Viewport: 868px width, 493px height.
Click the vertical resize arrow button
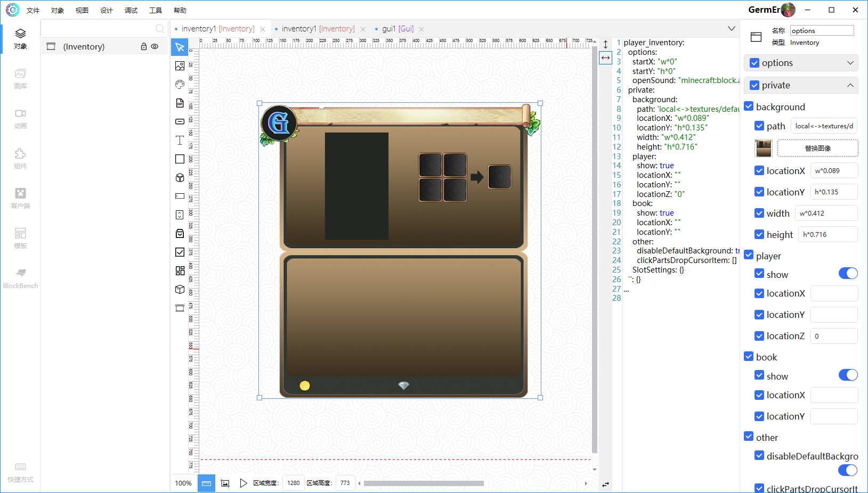605,45
